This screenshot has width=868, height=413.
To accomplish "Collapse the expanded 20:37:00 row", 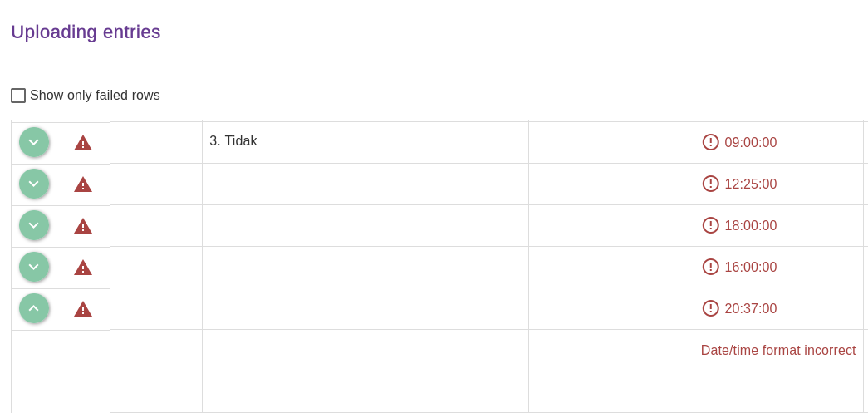I will click(34, 308).
